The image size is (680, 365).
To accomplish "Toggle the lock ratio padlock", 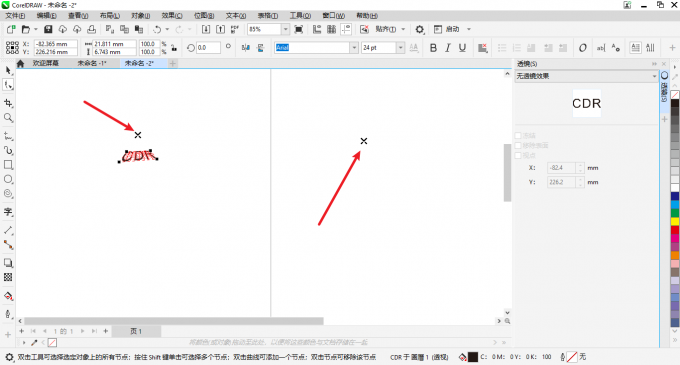I will pos(174,48).
